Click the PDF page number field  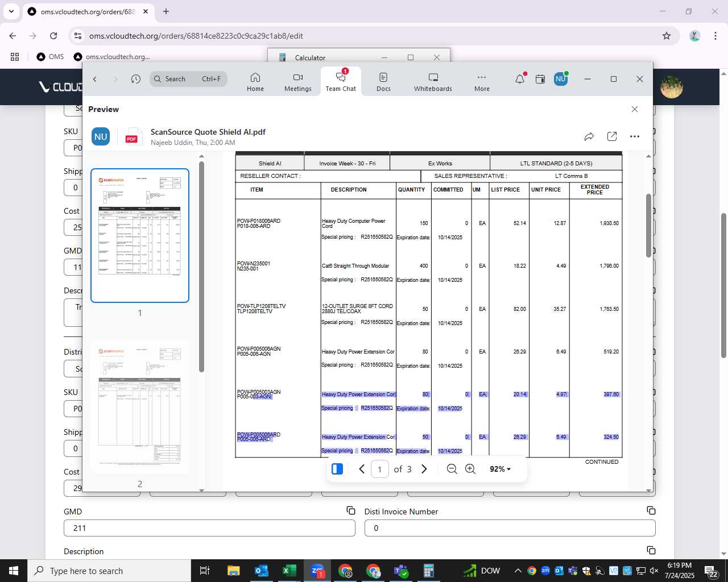point(380,469)
